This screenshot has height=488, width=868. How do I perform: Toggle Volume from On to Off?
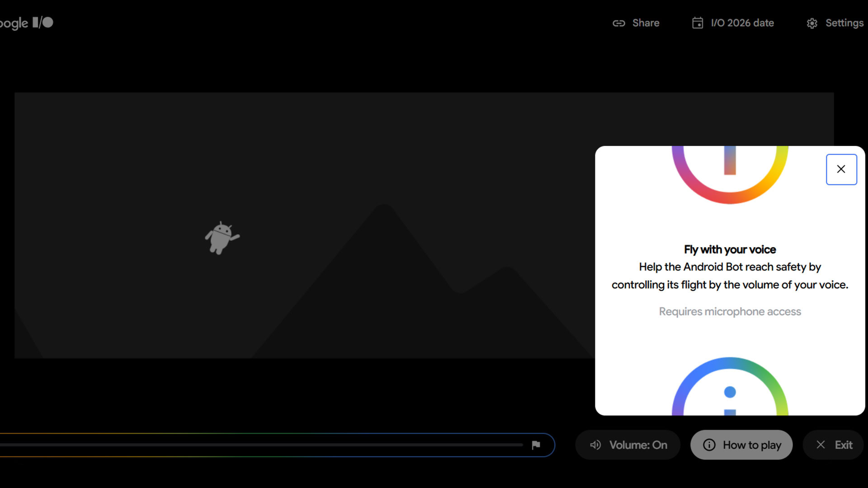(x=627, y=445)
